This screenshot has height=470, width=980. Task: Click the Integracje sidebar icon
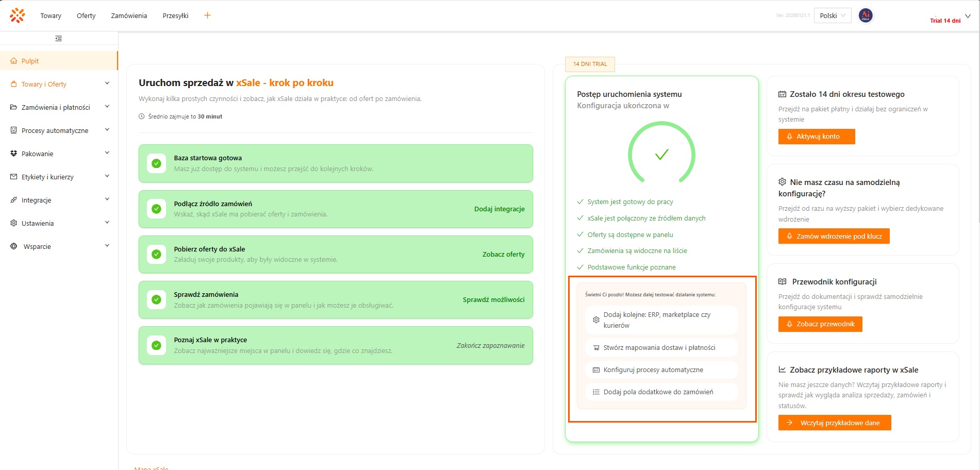14,200
